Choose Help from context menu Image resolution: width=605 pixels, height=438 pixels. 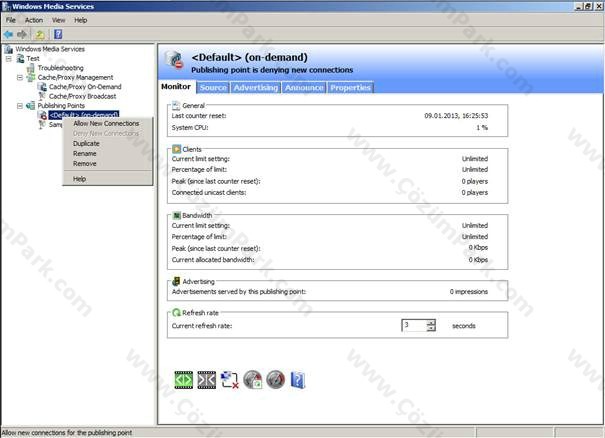coord(106,179)
